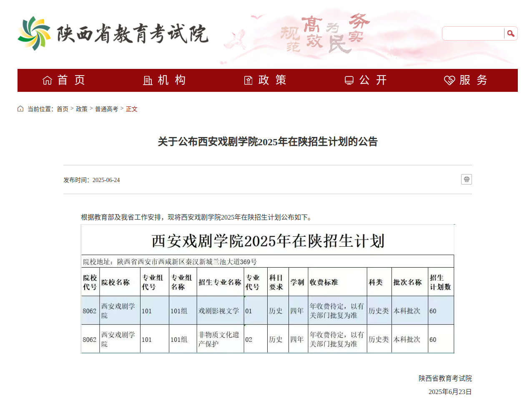Click the 年收费待定 fee cell in the 非物质文化遗产保护 row
532x402 pixels.
337,339
